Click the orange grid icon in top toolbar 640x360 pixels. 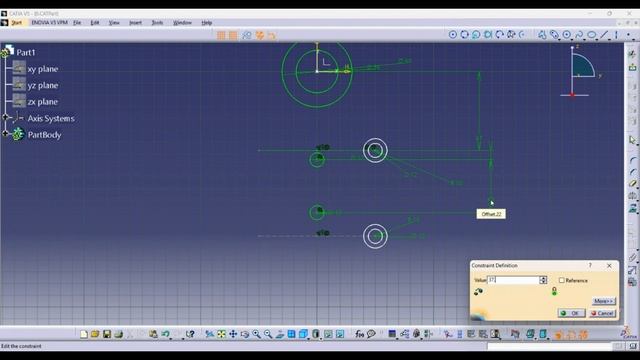pos(221,36)
